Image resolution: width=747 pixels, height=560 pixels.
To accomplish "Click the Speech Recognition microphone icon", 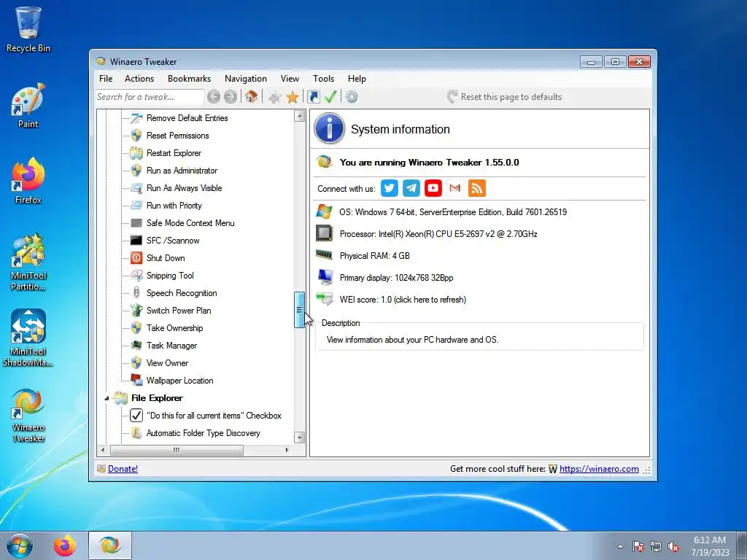I will coord(136,293).
